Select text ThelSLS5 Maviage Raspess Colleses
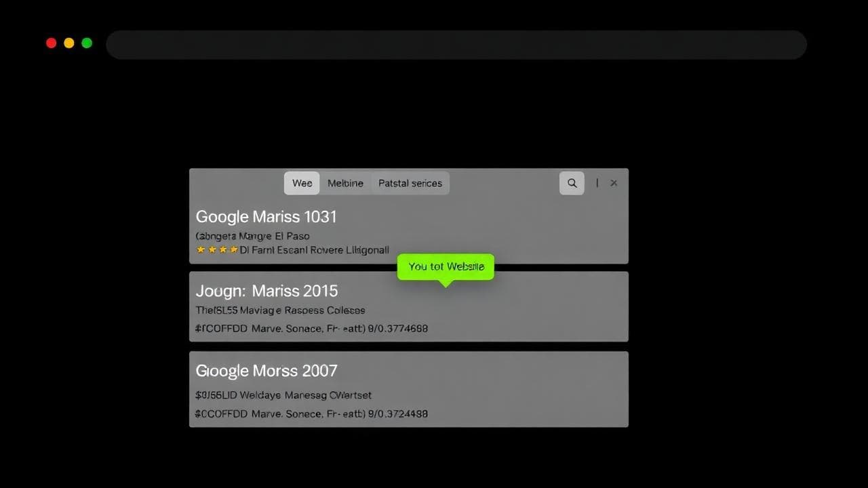This screenshot has width=868, height=488. [280, 310]
